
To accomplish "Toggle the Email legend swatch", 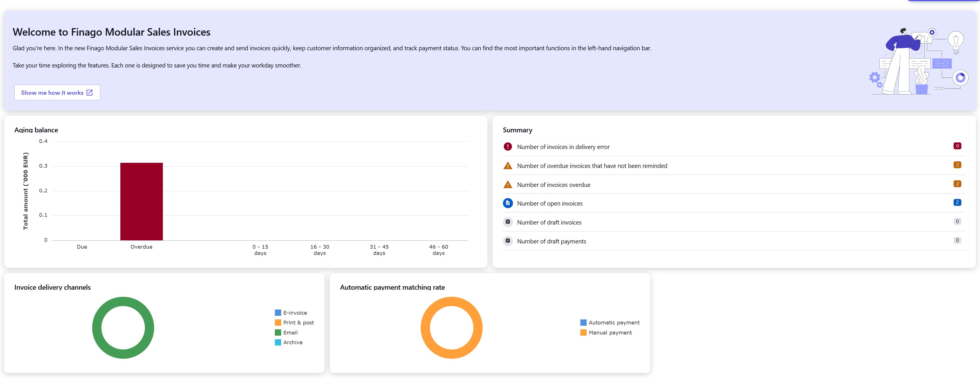I will tap(278, 332).
